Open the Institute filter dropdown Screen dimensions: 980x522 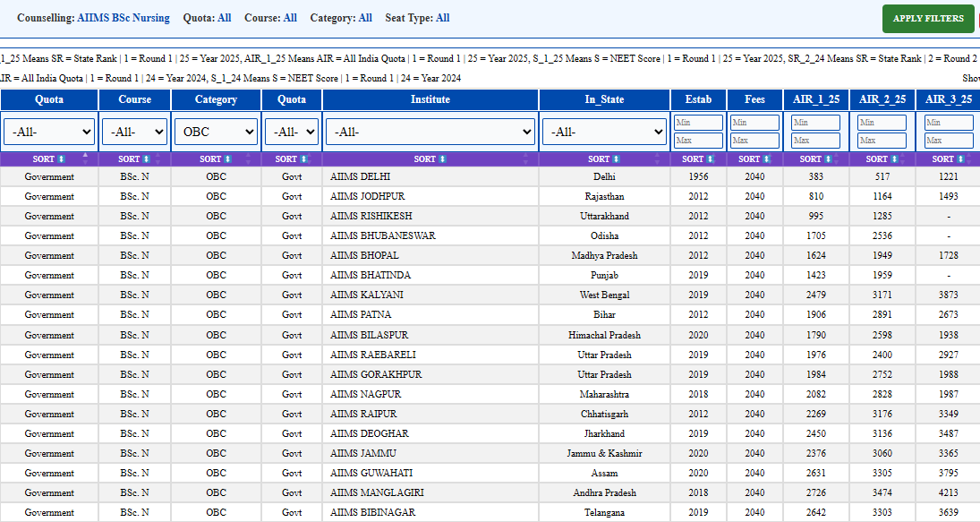point(430,132)
